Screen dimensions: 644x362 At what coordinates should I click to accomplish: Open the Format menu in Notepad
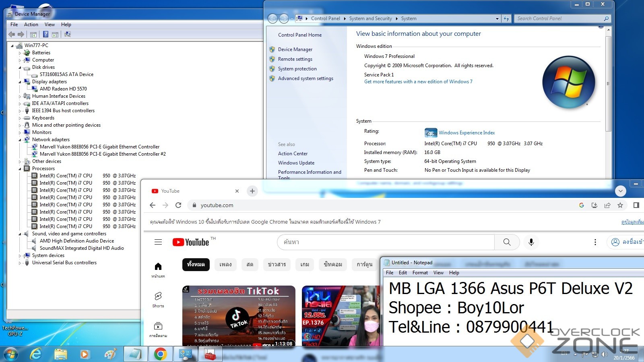tap(420, 273)
